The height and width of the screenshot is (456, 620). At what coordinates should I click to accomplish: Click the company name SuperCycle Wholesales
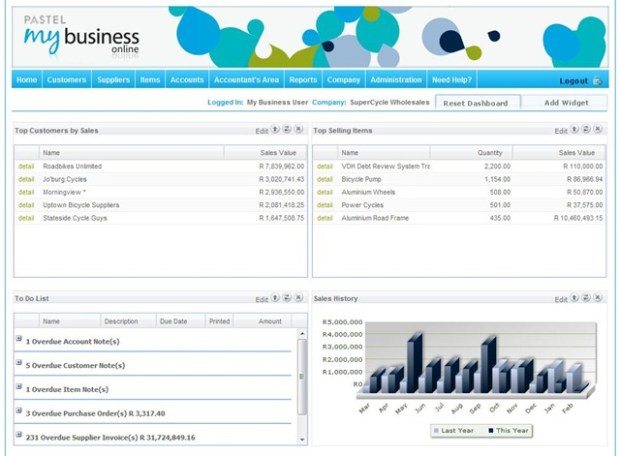click(389, 102)
